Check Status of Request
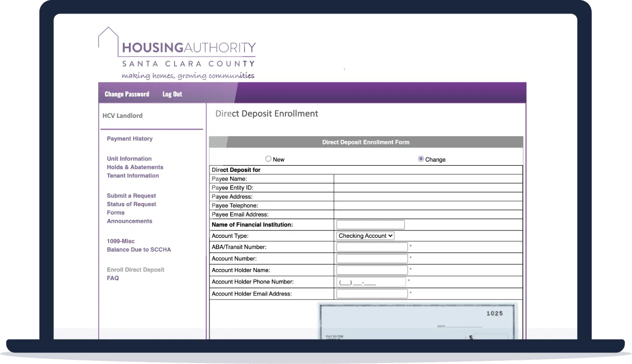This screenshot has height=364, width=632. (x=131, y=204)
